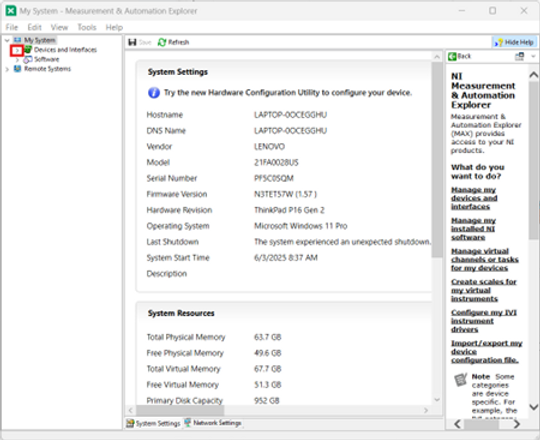Click Hardware Revision value ThinkPad P16 Gen 2
The height and width of the screenshot is (440, 540).
click(x=289, y=210)
